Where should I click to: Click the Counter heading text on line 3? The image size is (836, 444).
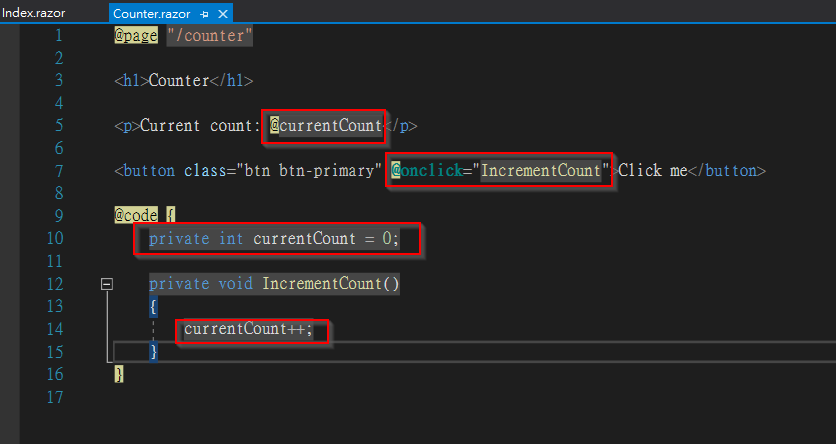pos(179,80)
